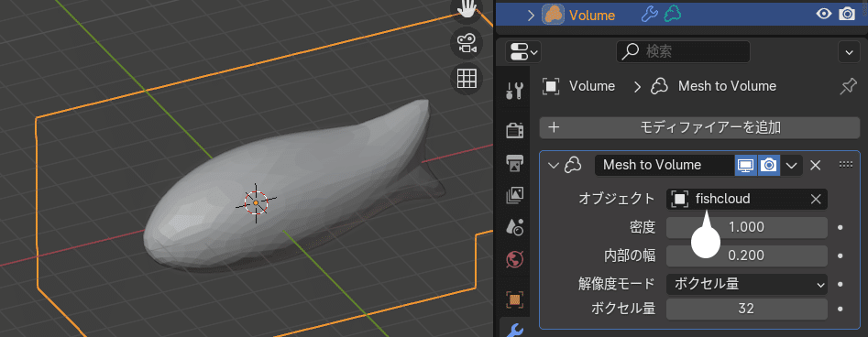Click the volume data icon in outliner row
Viewport: 868px width, 337px height.
[672, 15]
